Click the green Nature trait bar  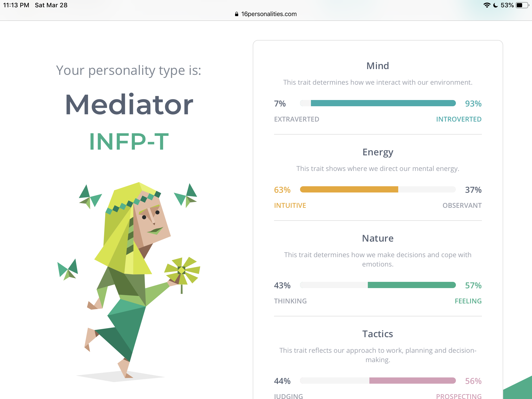point(378,285)
